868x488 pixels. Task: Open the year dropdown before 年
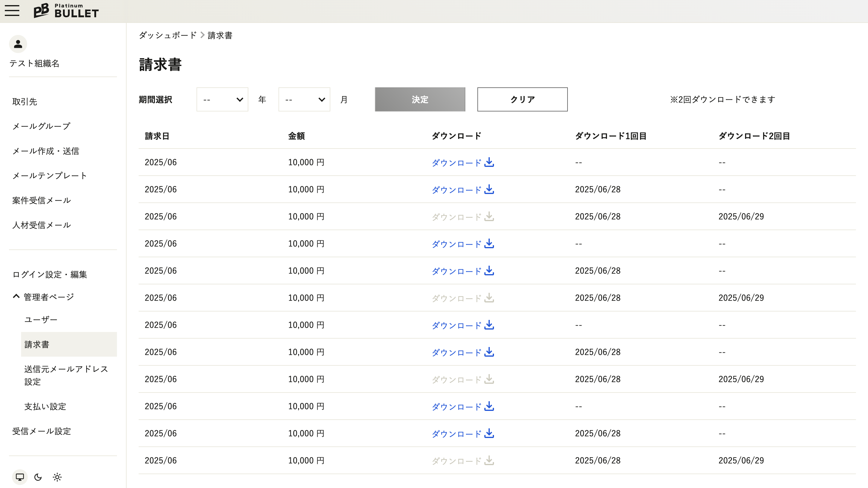click(x=222, y=99)
